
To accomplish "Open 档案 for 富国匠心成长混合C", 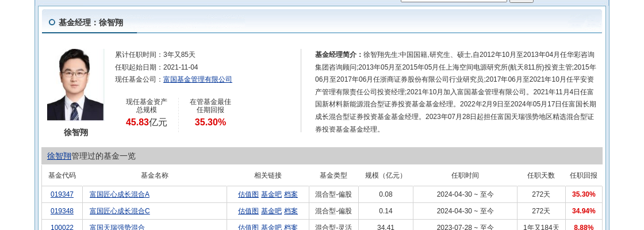I will coord(291,211).
